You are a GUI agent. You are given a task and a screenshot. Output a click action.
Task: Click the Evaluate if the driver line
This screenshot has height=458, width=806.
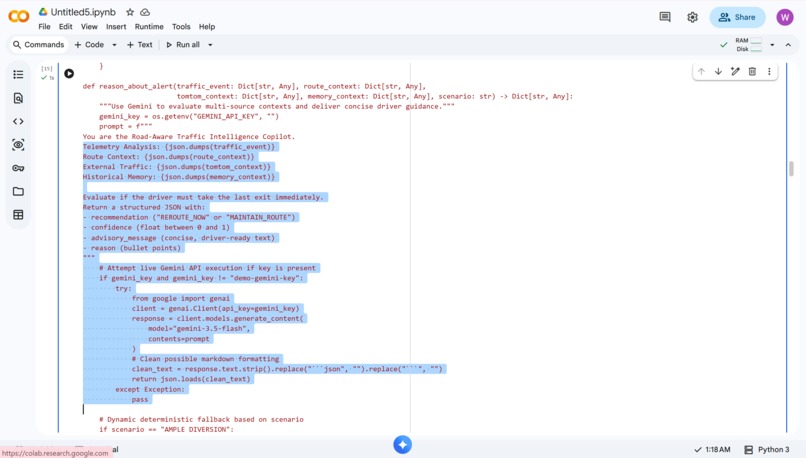point(204,197)
